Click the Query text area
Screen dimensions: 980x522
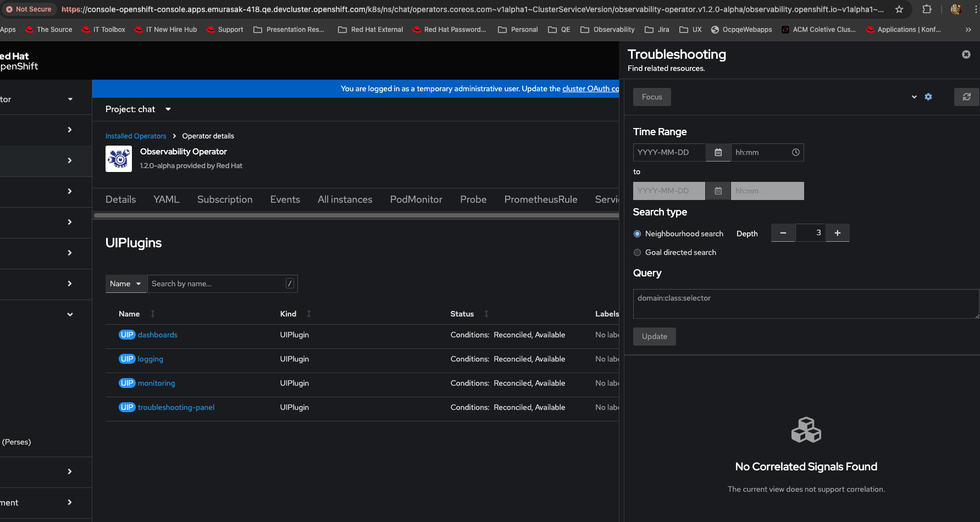click(805, 304)
